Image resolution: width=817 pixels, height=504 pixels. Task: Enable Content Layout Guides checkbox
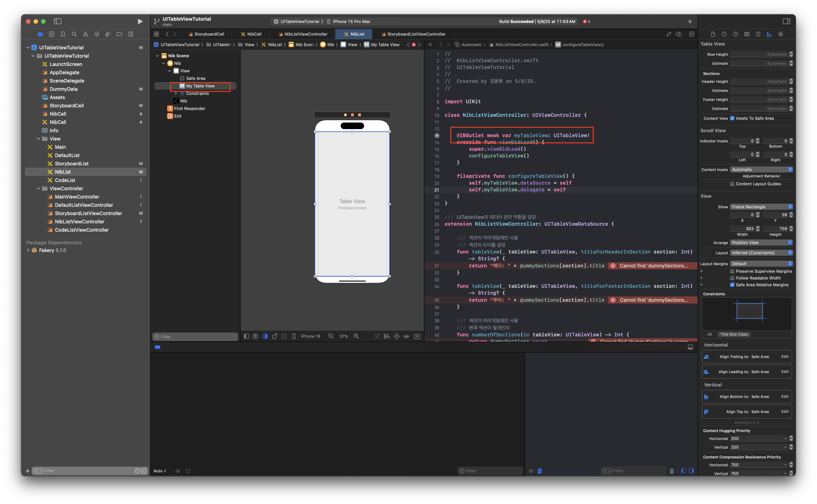732,184
